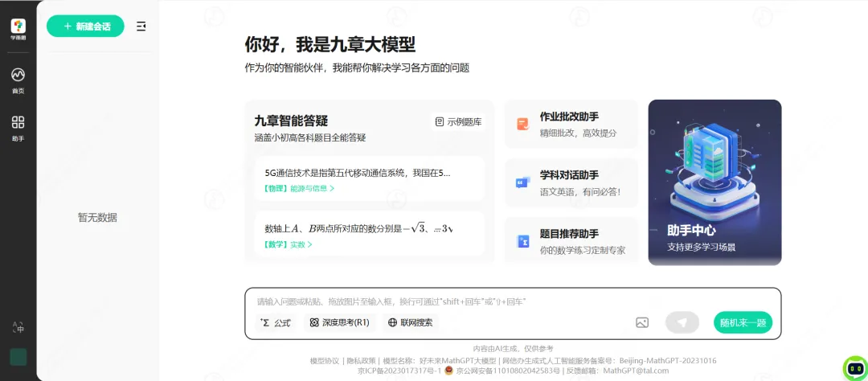Switch language with the A中 translate icon
Image resolution: width=868 pixels, height=381 pixels.
pyautogui.click(x=18, y=327)
